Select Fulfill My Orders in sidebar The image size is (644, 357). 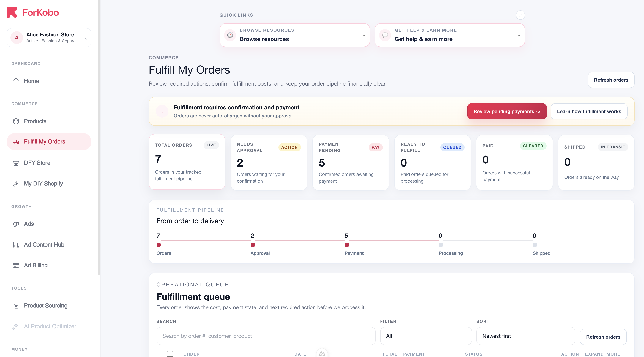(x=45, y=141)
